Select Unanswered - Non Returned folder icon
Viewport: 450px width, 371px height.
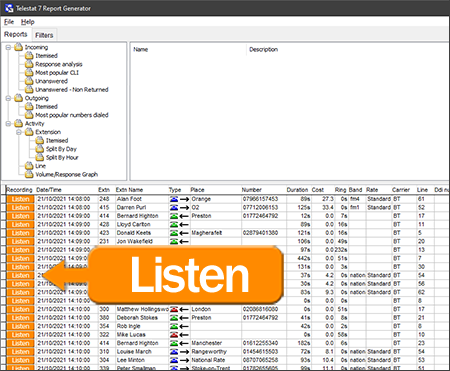(x=29, y=89)
